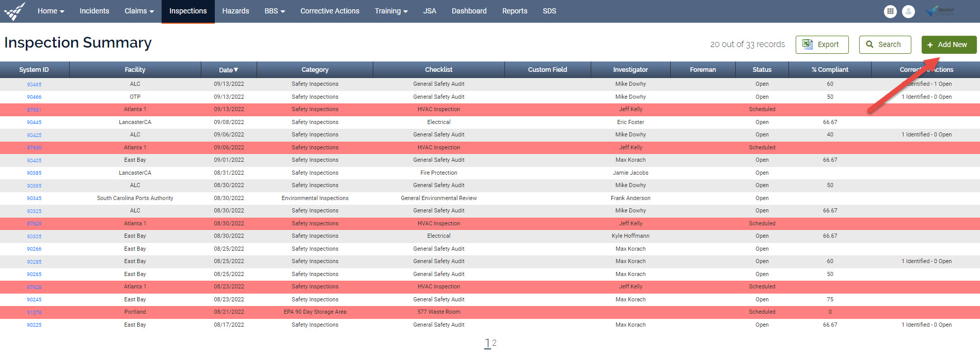
Task: Go to page 2 of records
Action: coord(494,343)
